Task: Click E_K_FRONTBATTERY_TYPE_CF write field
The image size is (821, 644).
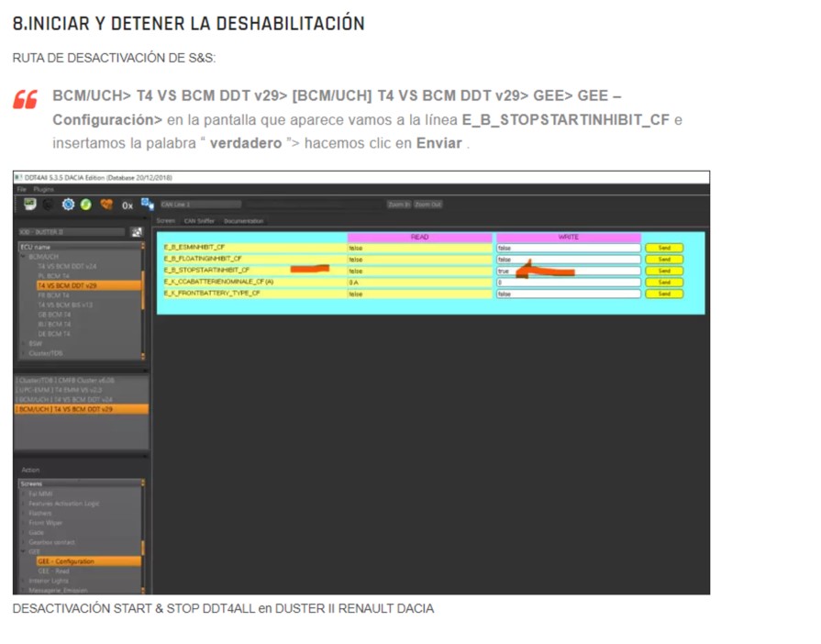Action: pos(569,294)
